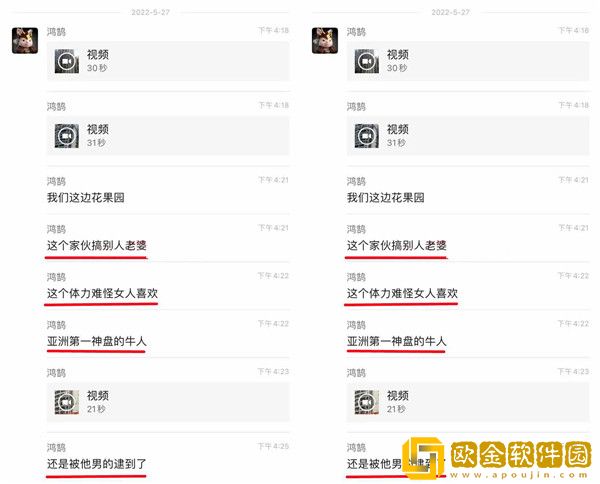600x484 pixels.
Task: Play the 31秒 video in the right chat
Action: [468, 136]
